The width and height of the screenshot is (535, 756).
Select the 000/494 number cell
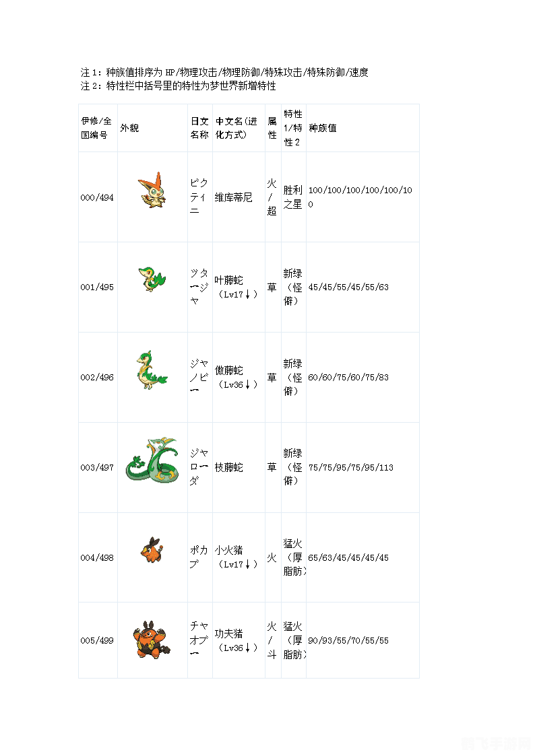click(x=97, y=197)
